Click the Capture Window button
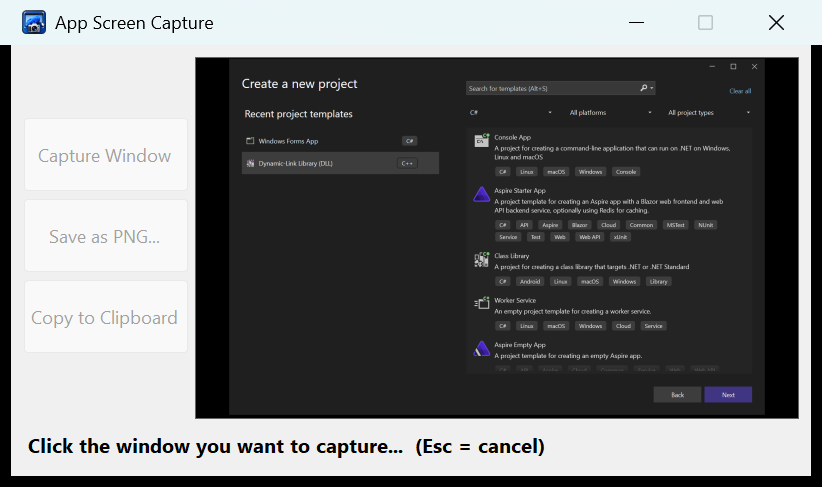Viewport: 822px width, 487px height. tap(106, 155)
